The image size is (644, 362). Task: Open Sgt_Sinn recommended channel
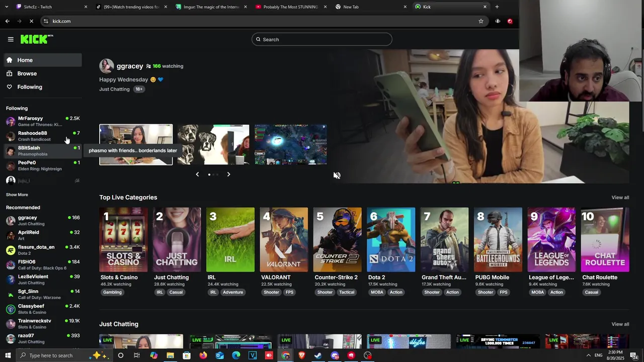(43, 294)
